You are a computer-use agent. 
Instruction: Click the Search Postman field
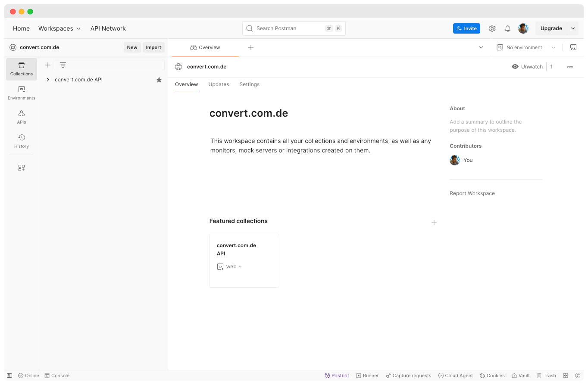(294, 28)
